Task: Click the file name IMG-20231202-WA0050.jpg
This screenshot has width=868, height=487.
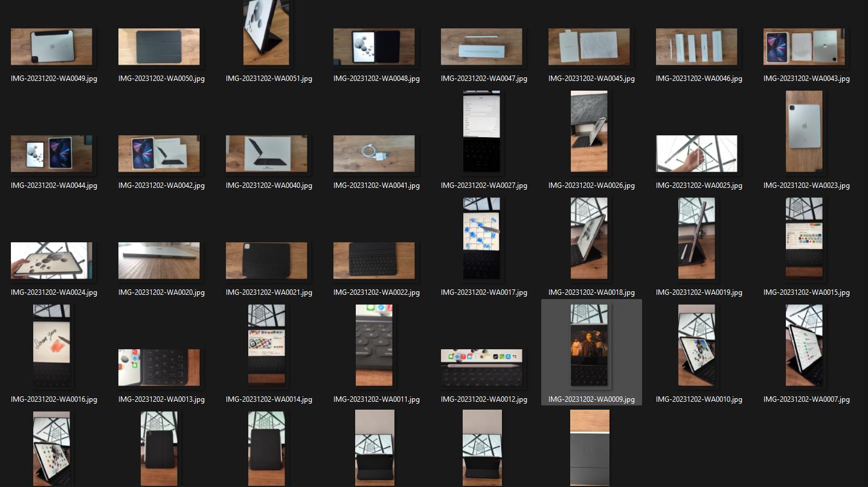Action: pos(161,79)
